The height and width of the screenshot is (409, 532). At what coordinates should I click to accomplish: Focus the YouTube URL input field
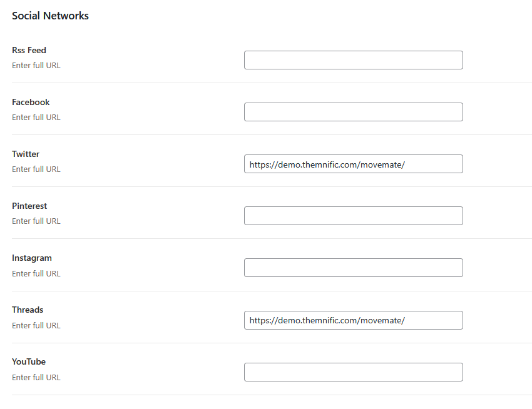click(x=353, y=372)
